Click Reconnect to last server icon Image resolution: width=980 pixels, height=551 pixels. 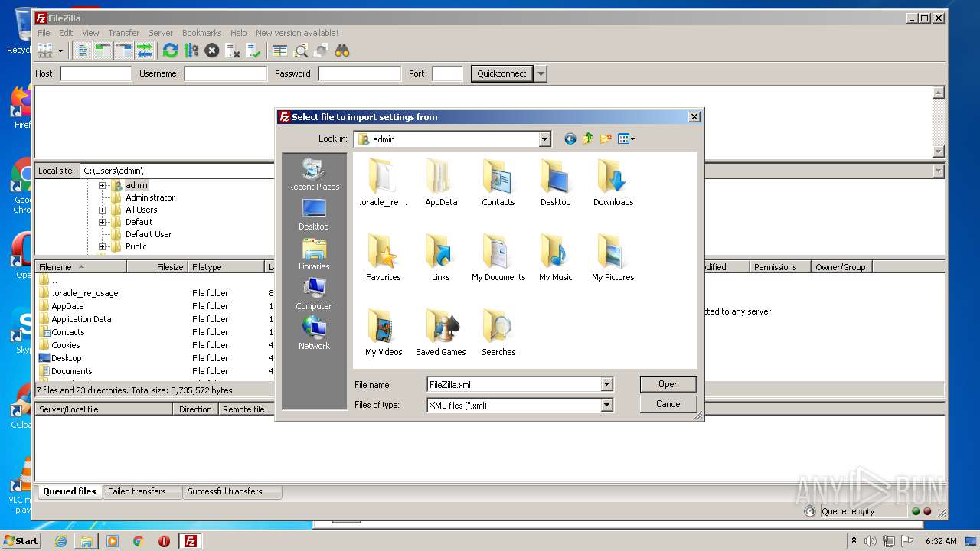click(253, 51)
